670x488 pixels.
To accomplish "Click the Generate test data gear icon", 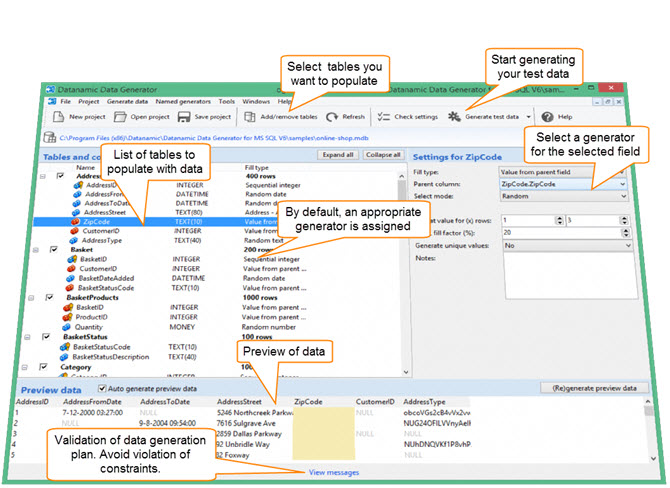I will (x=454, y=116).
